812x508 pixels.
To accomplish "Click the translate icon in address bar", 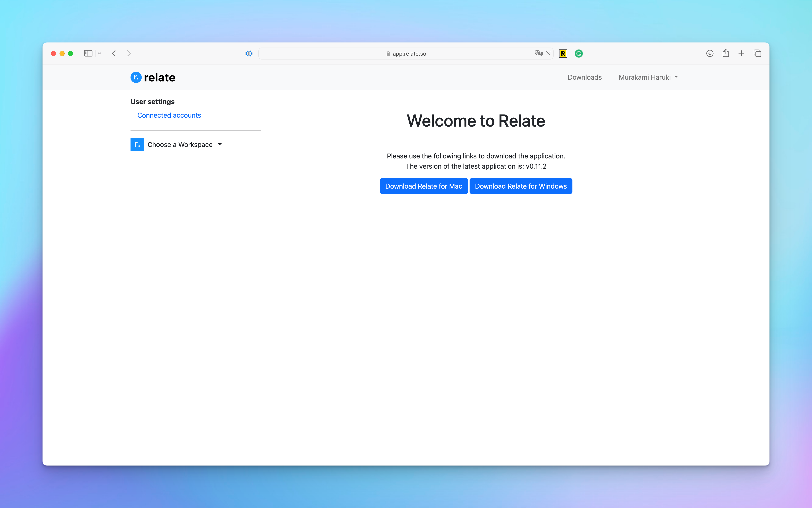I will click(538, 53).
